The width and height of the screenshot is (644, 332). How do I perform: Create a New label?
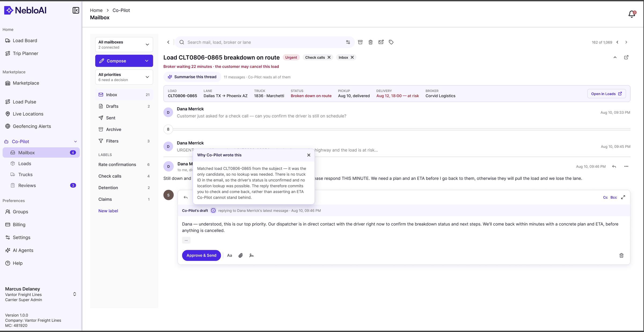coord(108,211)
